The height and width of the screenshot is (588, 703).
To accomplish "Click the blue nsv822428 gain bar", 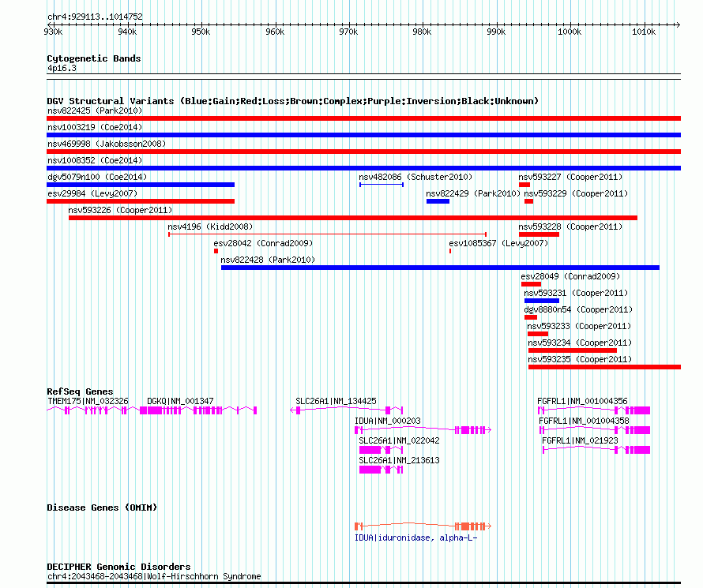I will pos(440,268).
